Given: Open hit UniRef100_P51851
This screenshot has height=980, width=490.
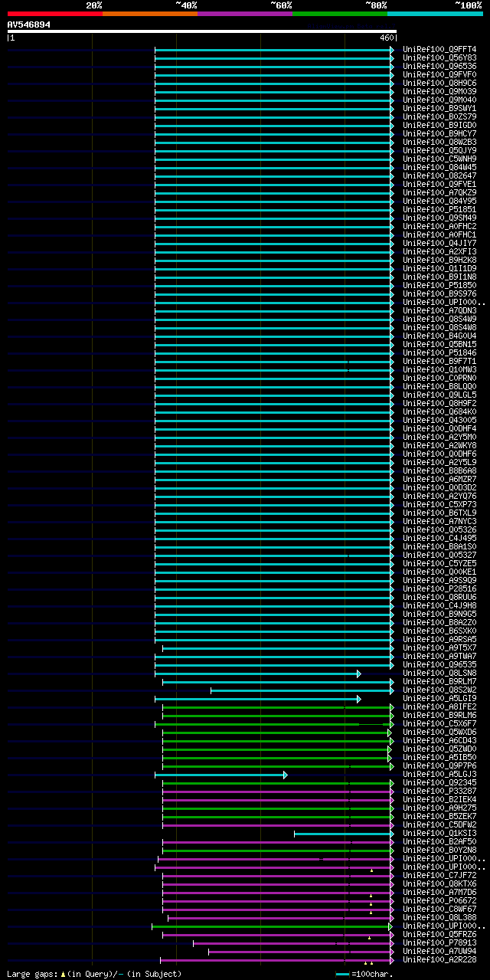Looking at the screenshot, I should 439,209.
